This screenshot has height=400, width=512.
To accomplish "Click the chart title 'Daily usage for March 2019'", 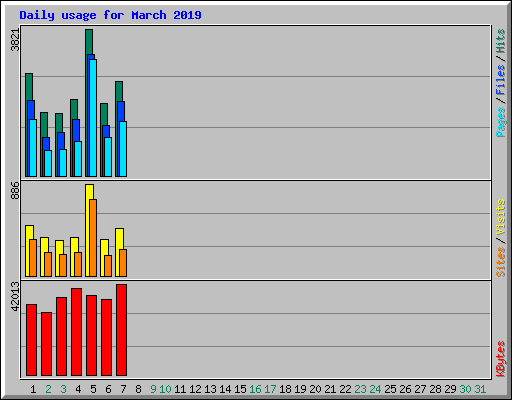I will 110,15.
